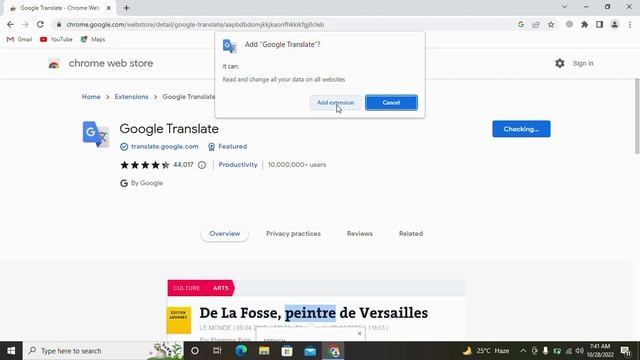Open the YouTube bookmark
This screenshot has height=360, width=640.
(56, 39)
